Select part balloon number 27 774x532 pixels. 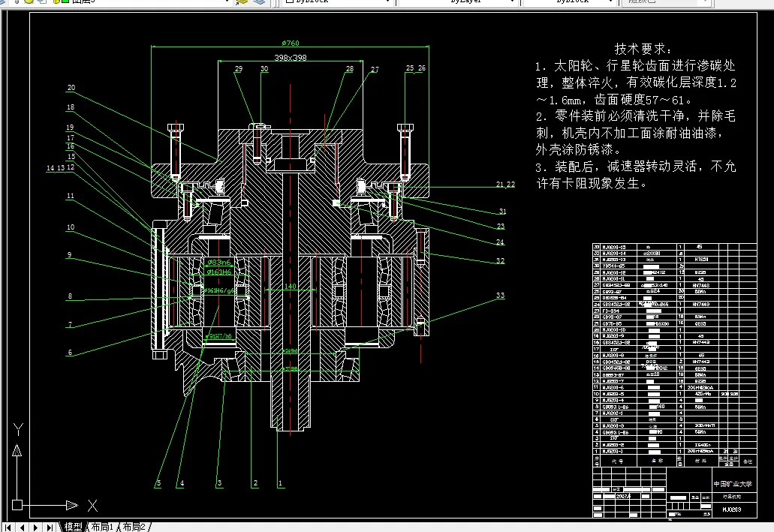(375, 69)
